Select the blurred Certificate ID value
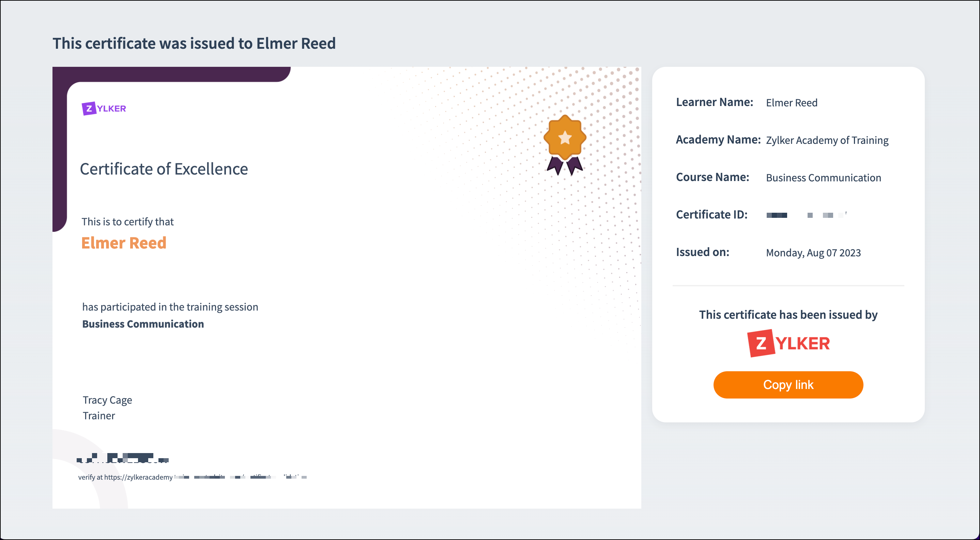The image size is (980, 540). (806, 215)
